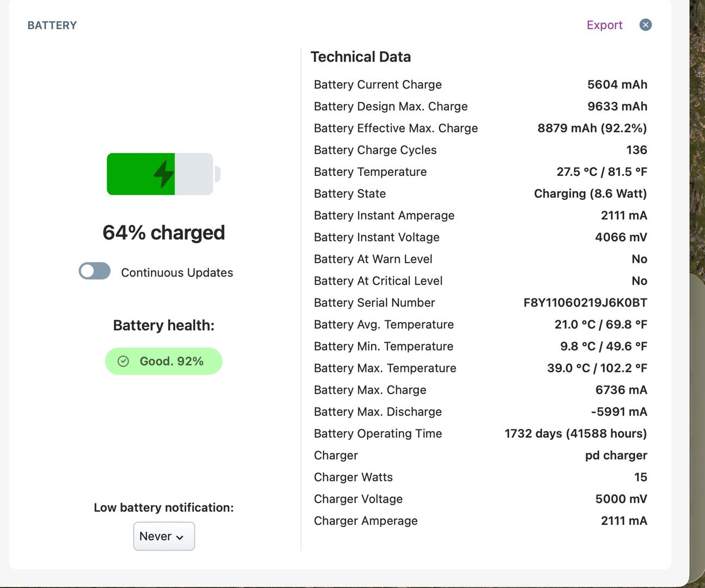This screenshot has height=588, width=705.
Task: Click the Charger Voltage value 5000 mV
Action: point(621,499)
